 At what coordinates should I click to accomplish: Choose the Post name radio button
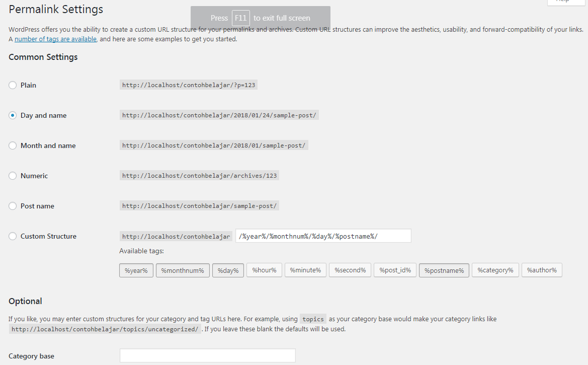tap(13, 206)
